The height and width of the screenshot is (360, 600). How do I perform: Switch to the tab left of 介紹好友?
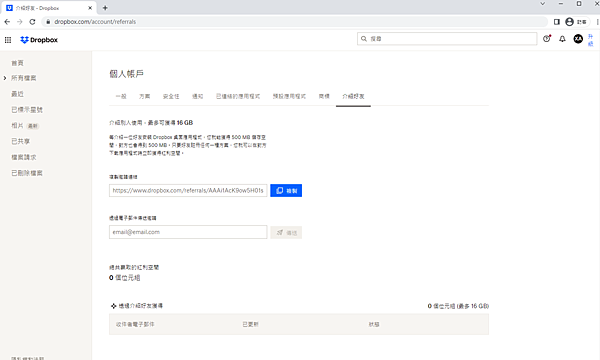coord(324,96)
